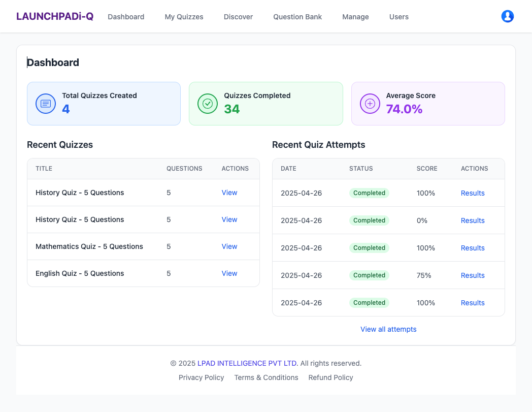Open the Refund Policy footer link
This screenshot has width=532, height=412.
pos(330,377)
